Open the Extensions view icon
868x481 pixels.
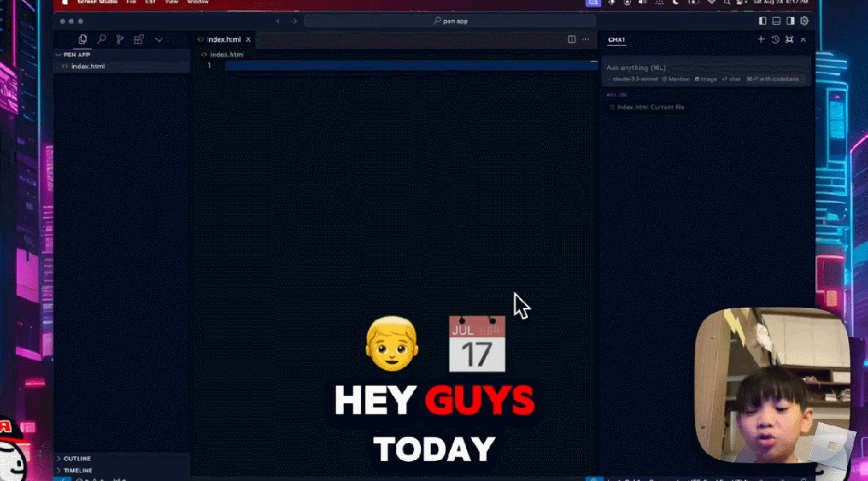[139, 39]
